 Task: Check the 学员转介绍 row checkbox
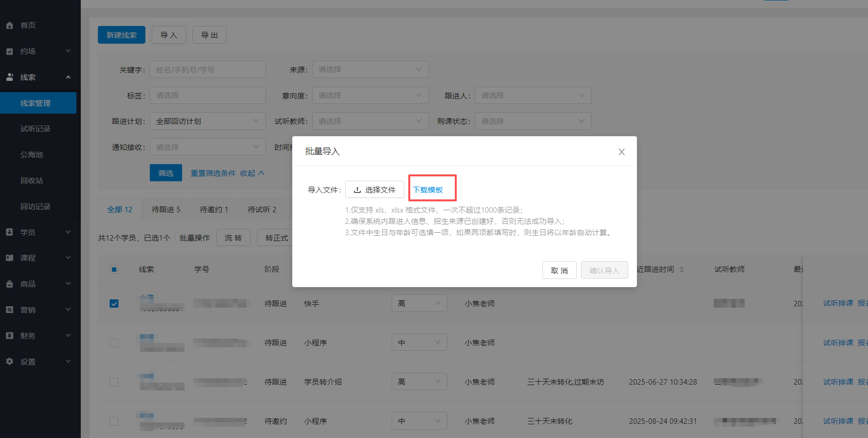click(x=114, y=382)
